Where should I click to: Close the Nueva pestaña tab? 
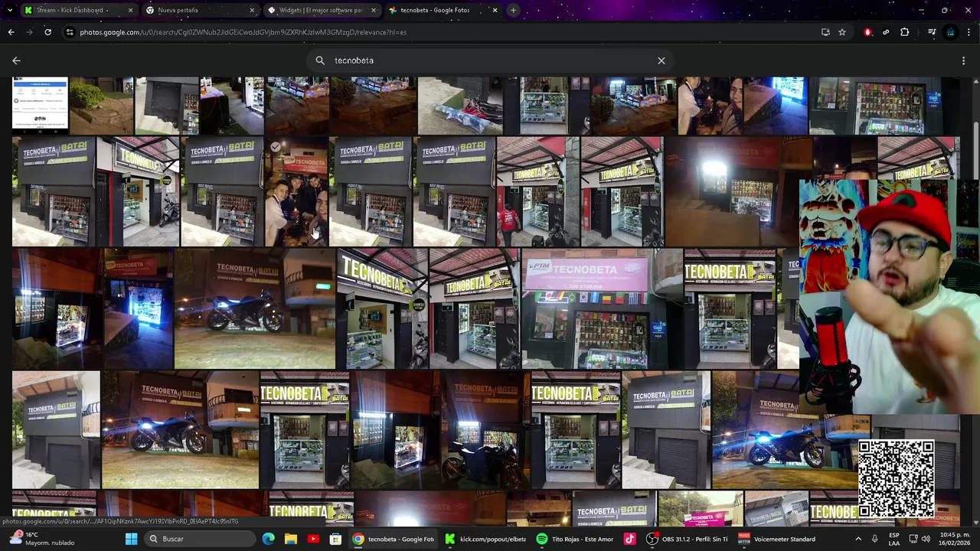pos(252,10)
